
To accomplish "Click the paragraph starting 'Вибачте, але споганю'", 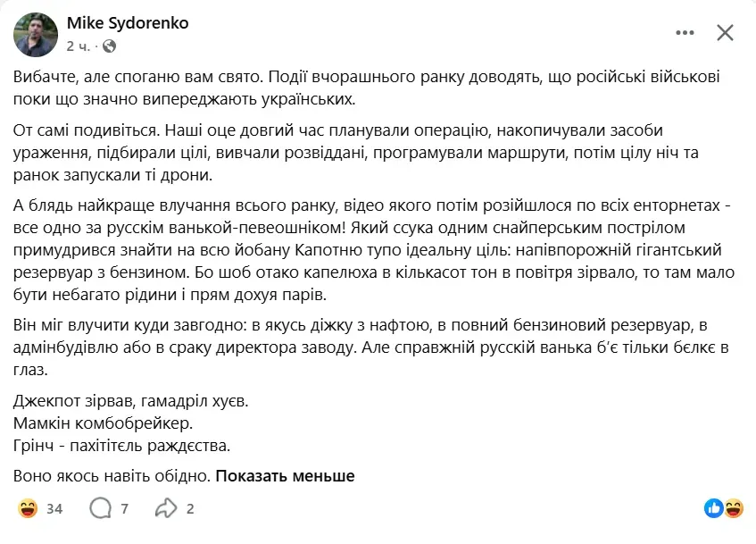I will [367, 88].
